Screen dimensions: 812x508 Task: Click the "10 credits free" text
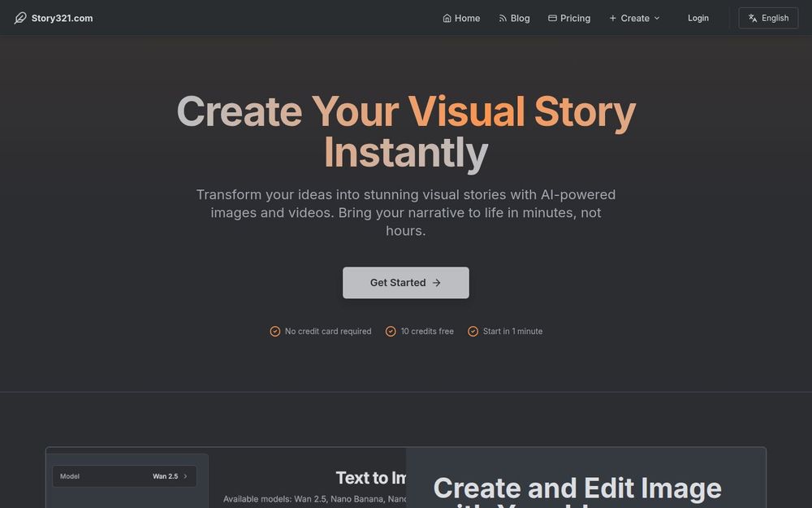427,332
